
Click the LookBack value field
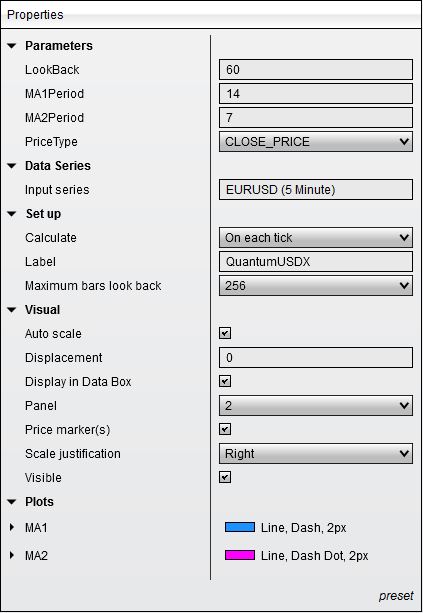[315, 70]
